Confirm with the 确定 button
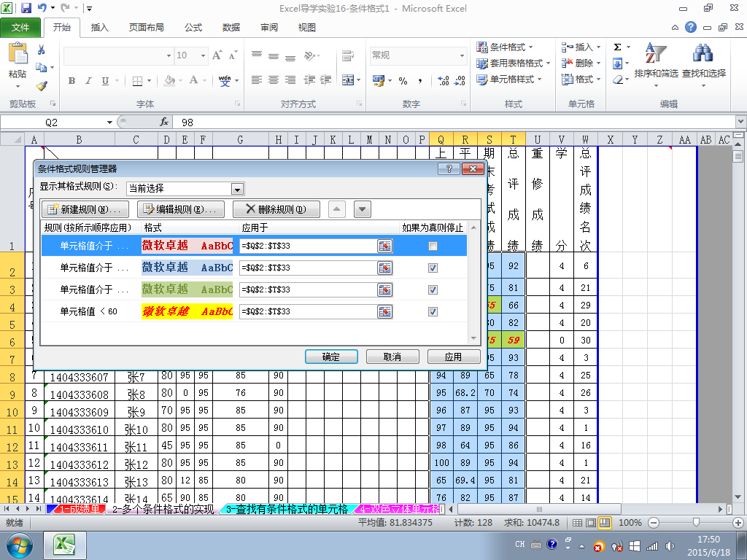This screenshot has height=560, width=747. 331,357
